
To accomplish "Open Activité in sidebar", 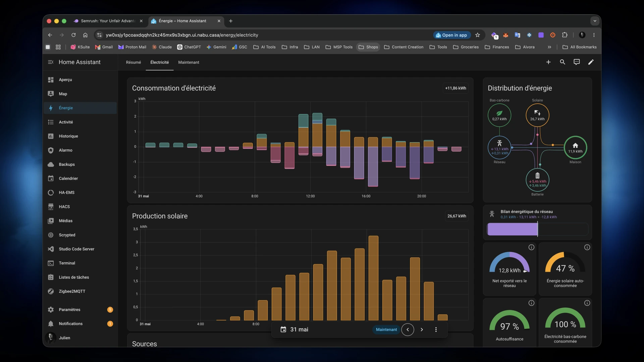I will (x=80, y=122).
